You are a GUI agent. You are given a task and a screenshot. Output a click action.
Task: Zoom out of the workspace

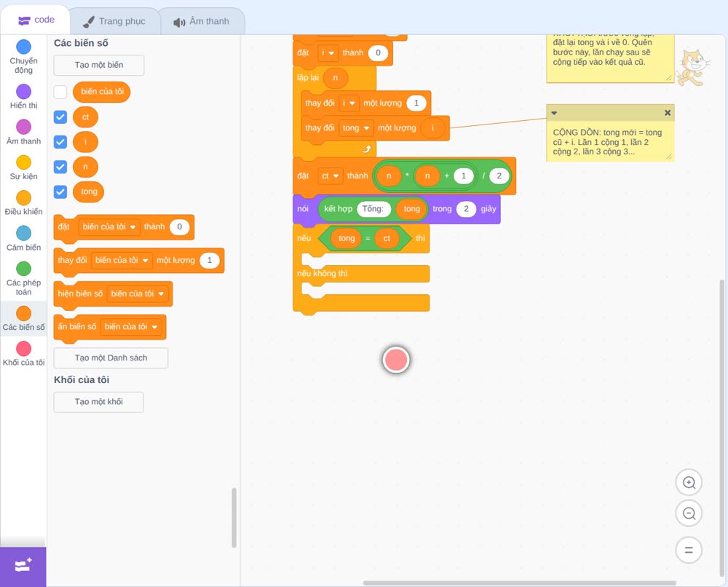689,513
